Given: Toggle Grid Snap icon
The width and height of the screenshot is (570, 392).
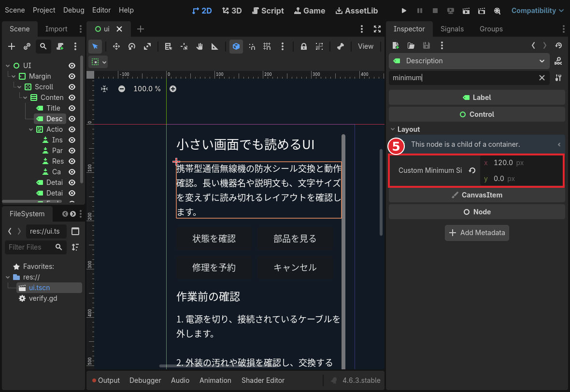Looking at the screenshot, I should (267, 46).
